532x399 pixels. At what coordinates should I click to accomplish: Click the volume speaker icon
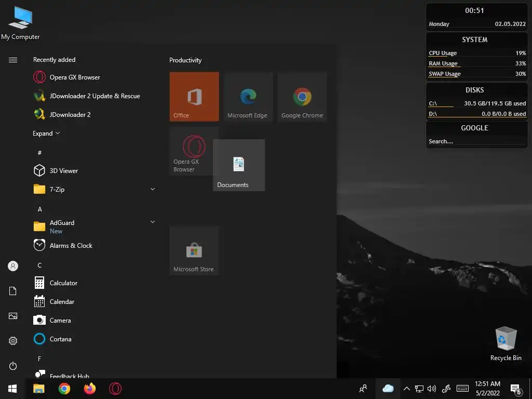pos(432,389)
